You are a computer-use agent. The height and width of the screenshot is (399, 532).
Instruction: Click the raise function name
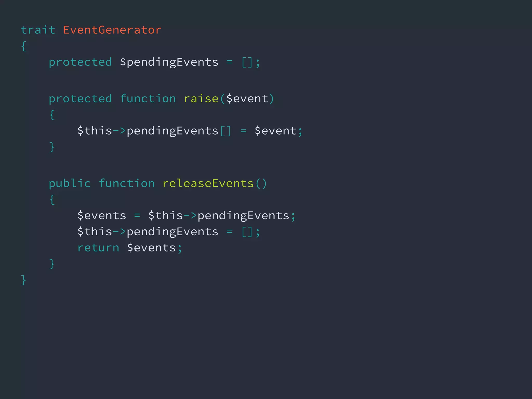click(201, 98)
